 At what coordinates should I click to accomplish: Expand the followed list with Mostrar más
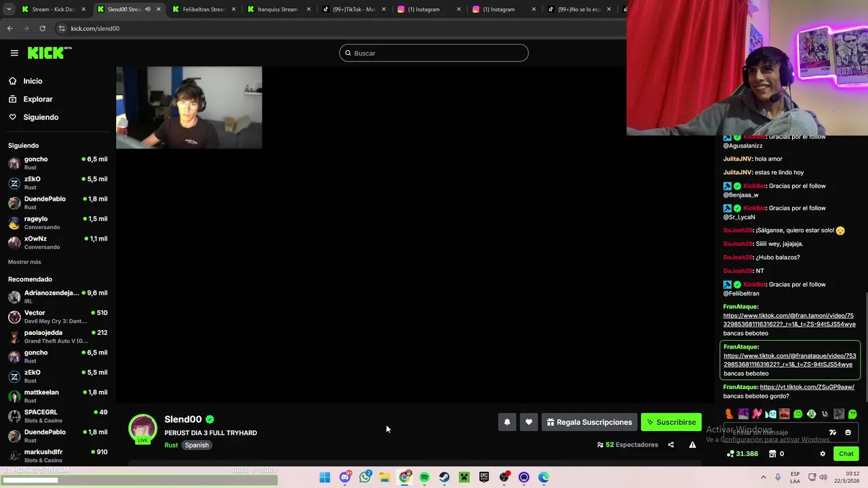point(24,262)
